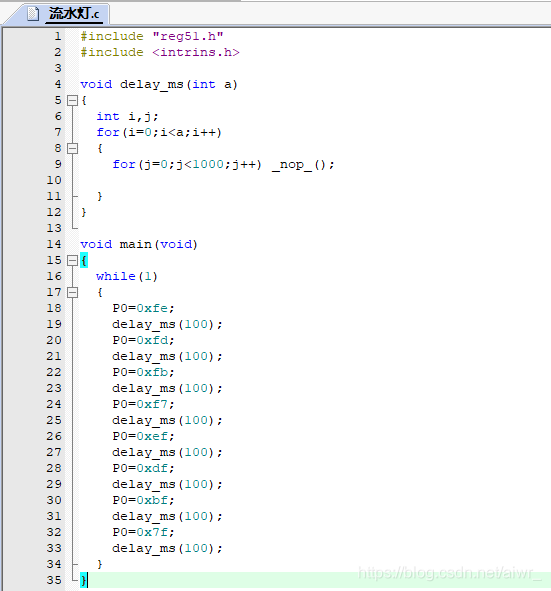This screenshot has height=591, width=551.
Task: Click the inner for loop with _nop_() call
Action: click(x=223, y=165)
